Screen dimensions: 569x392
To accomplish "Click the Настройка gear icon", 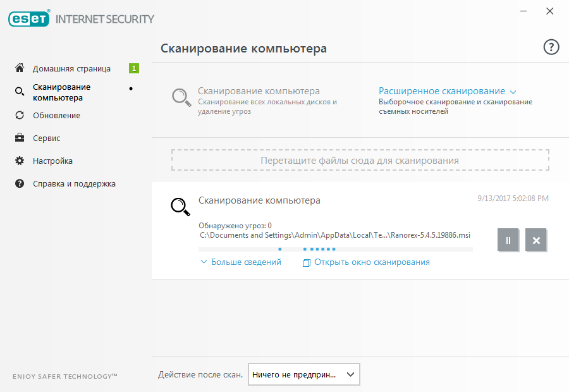I will tap(20, 161).
